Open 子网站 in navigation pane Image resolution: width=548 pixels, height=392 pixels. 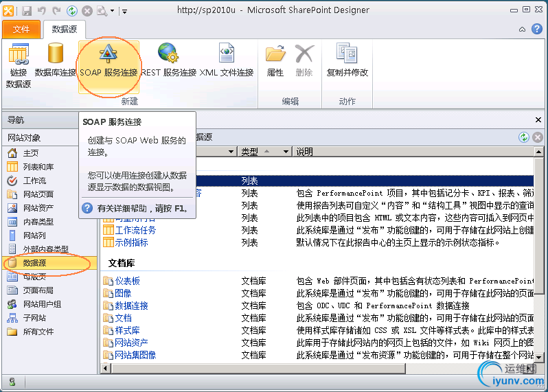(34, 318)
